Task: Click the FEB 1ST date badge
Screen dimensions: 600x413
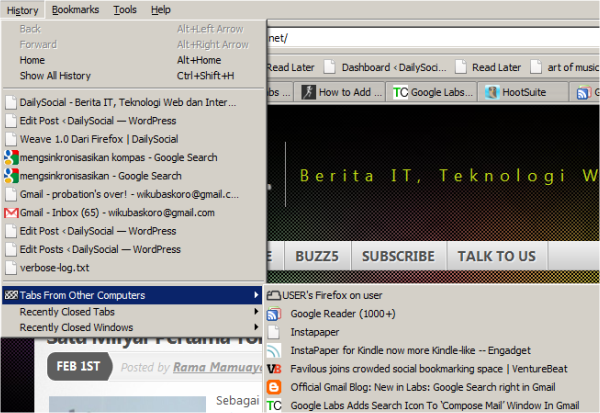Action: tap(79, 366)
